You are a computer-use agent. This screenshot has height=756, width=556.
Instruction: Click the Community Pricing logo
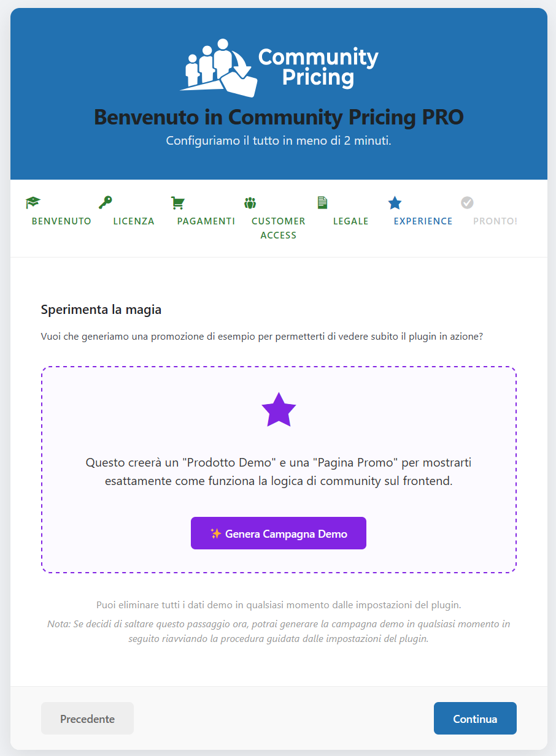click(x=279, y=67)
